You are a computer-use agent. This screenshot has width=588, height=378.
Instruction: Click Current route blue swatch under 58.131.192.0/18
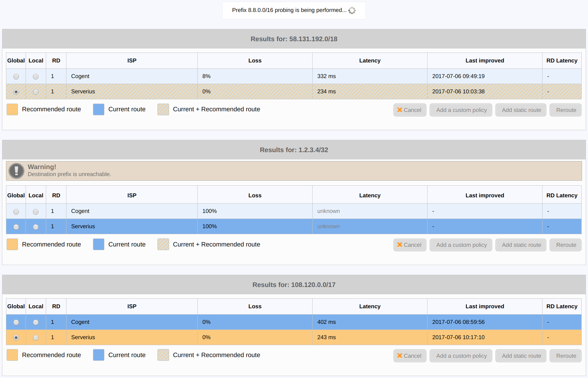(x=99, y=109)
